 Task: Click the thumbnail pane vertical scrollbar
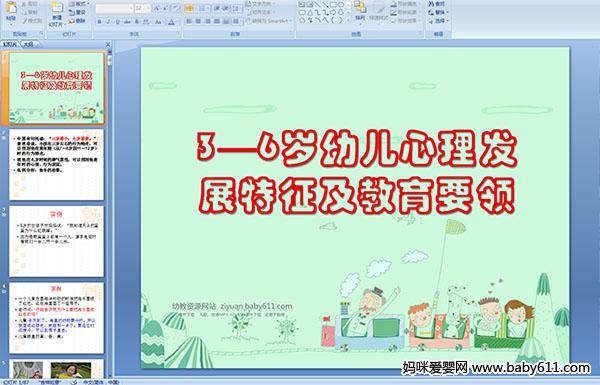(x=110, y=214)
